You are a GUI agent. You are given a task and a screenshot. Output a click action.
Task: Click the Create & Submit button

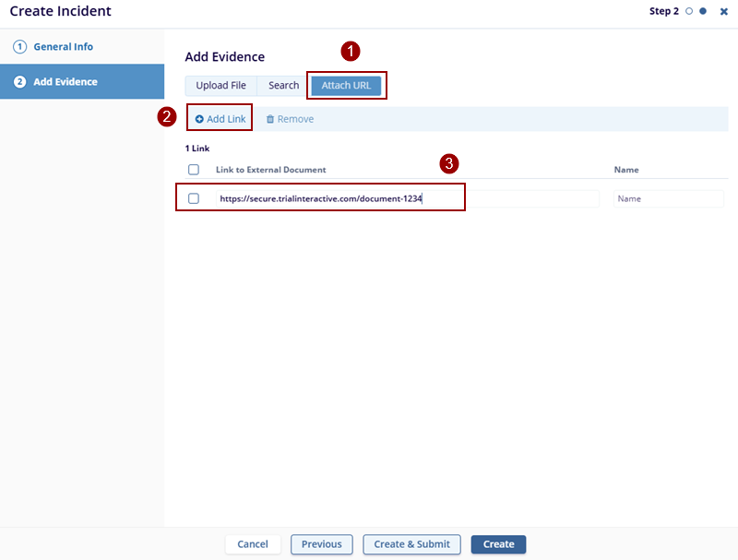coord(411,544)
